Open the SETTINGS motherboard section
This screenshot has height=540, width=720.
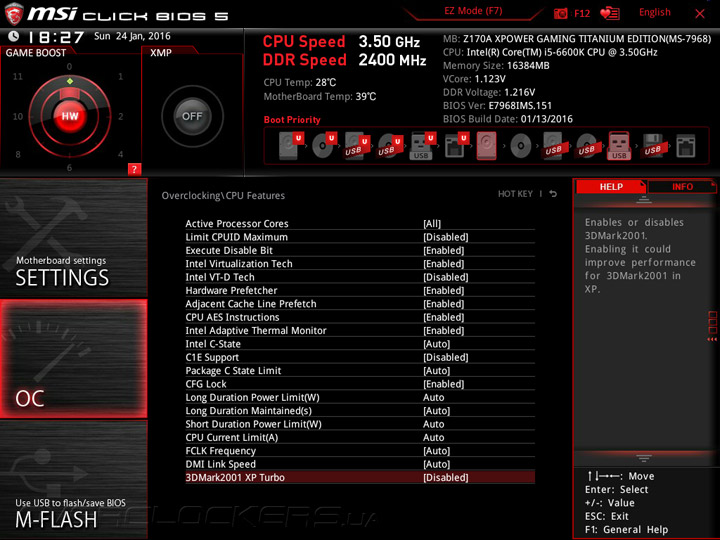coord(73,238)
